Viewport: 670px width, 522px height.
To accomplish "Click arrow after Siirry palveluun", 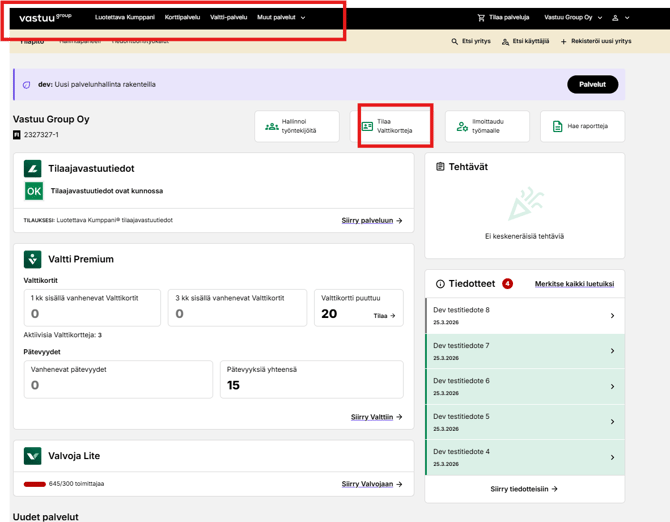I will pyautogui.click(x=399, y=221).
